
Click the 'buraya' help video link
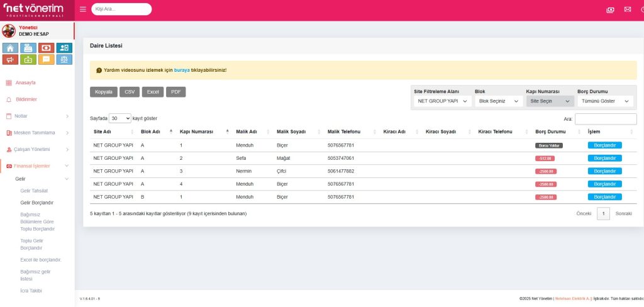coord(182,70)
